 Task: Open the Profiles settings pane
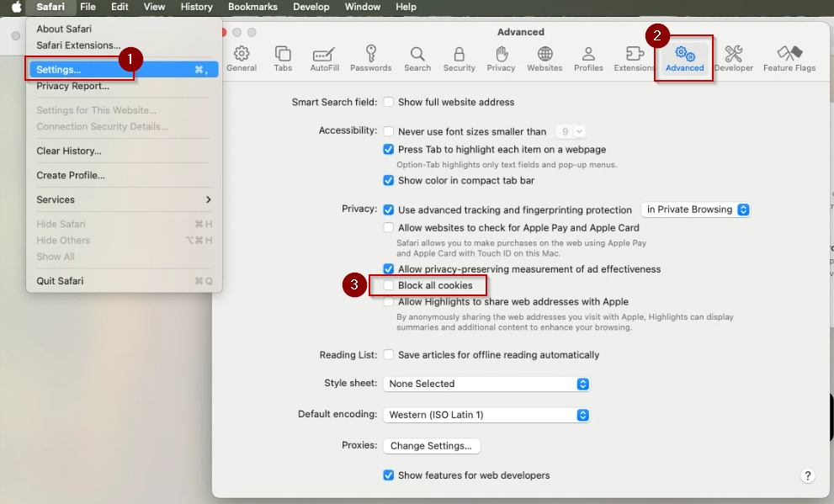point(588,56)
